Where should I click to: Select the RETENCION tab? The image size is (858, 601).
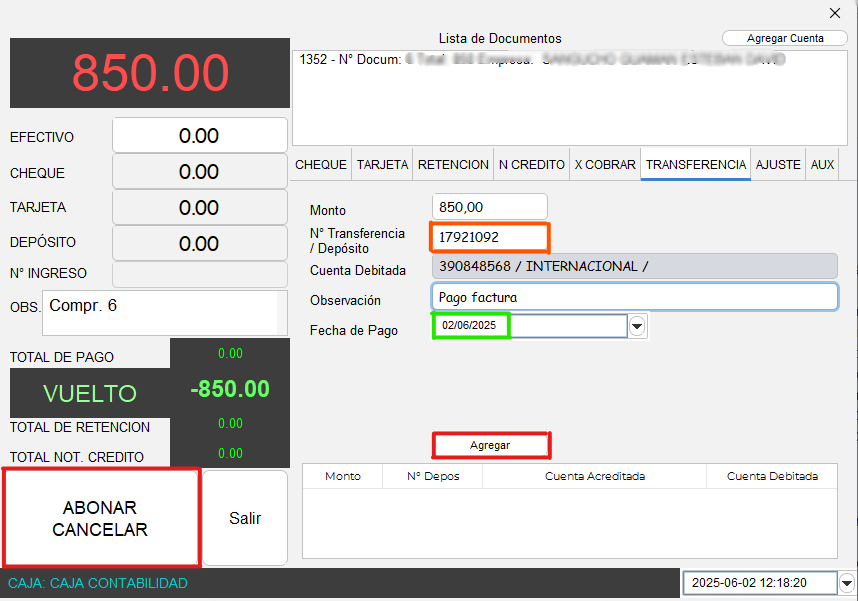click(453, 165)
